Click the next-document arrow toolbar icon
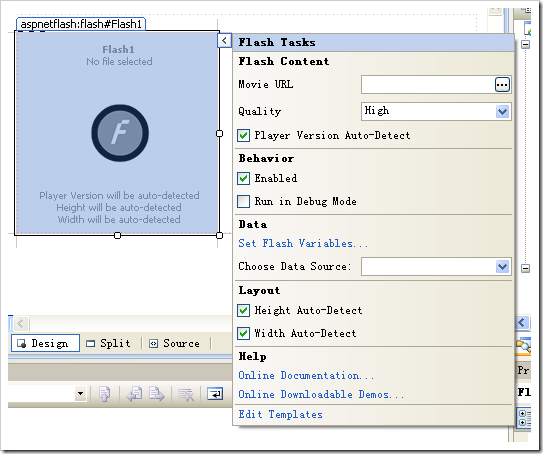 pos(157,394)
